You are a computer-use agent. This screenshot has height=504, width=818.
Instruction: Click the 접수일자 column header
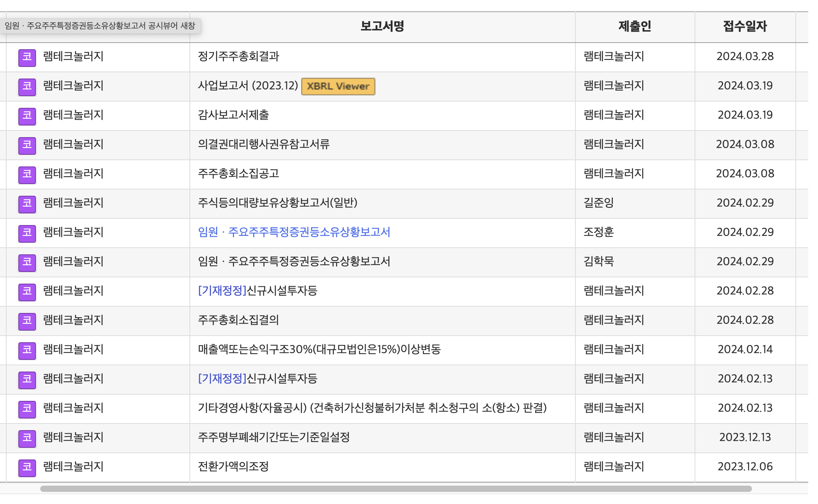coord(745,26)
